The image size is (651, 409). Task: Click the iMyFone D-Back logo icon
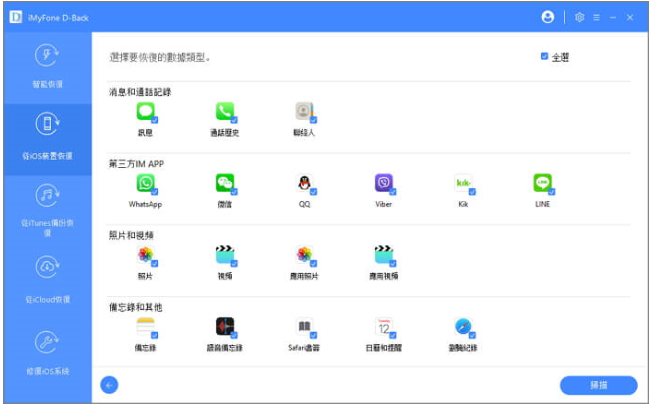point(15,17)
